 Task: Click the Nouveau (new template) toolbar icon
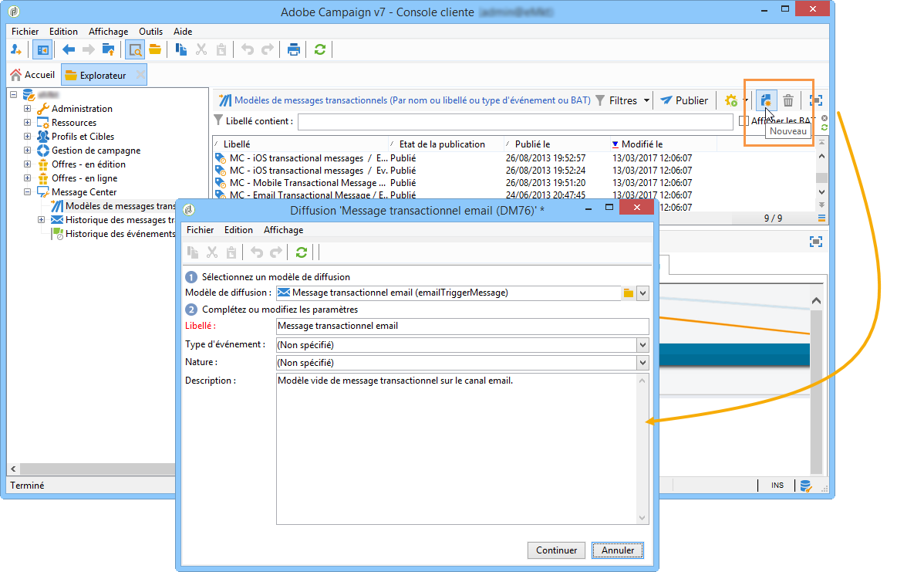click(766, 100)
